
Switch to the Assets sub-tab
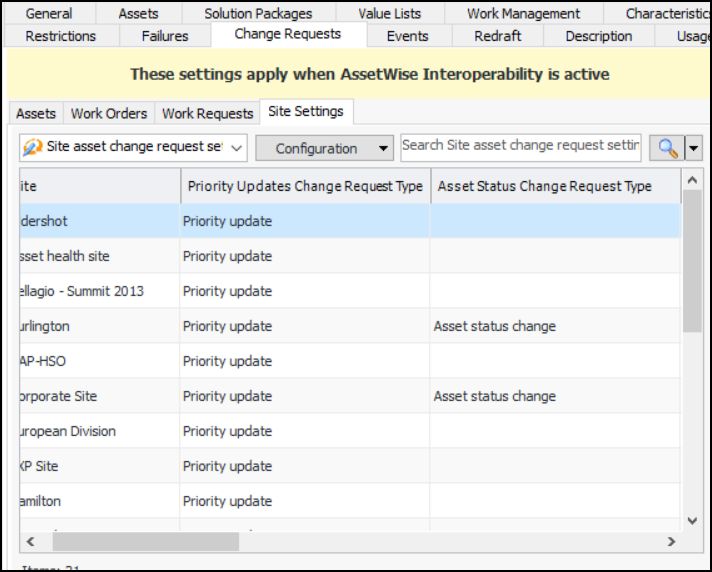pyautogui.click(x=36, y=113)
